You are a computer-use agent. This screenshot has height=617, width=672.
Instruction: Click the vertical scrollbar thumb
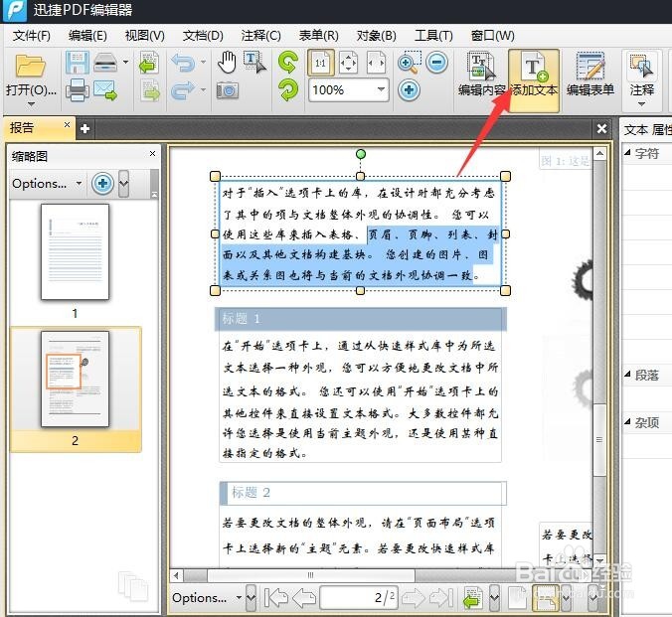pos(599,440)
